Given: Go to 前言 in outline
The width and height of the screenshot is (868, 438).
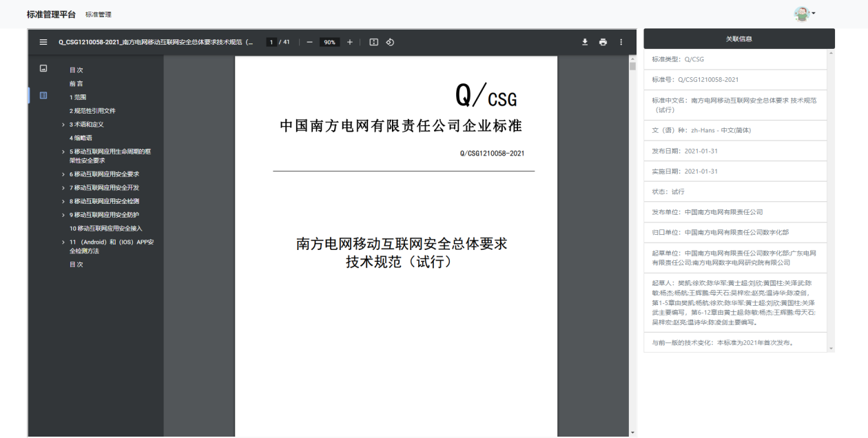Looking at the screenshot, I should (76, 83).
